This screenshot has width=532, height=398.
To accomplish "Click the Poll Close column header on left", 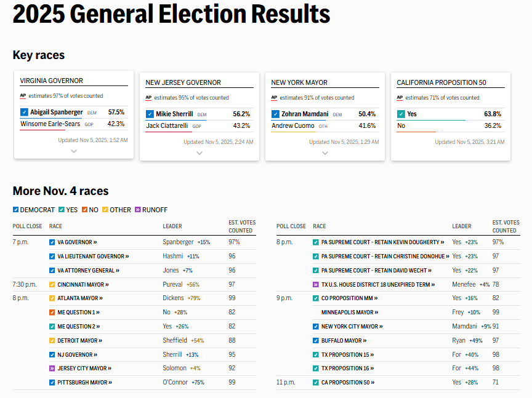I will tap(26, 226).
